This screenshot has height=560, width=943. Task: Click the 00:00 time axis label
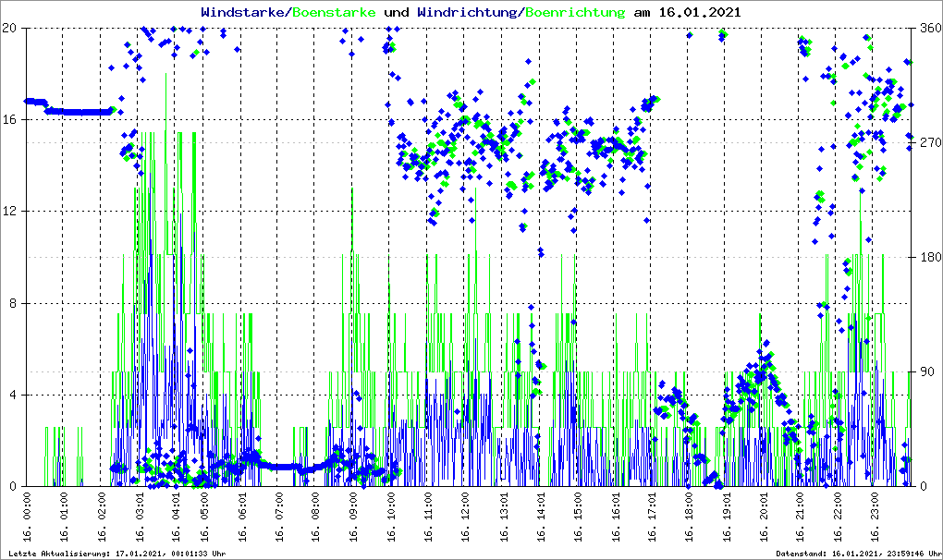(x=28, y=518)
